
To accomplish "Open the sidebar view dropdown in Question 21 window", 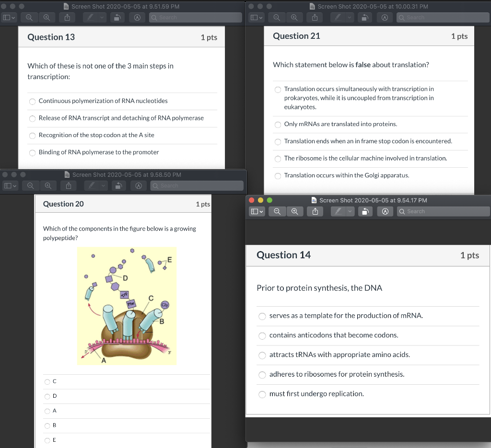I will pyautogui.click(x=257, y=18).
